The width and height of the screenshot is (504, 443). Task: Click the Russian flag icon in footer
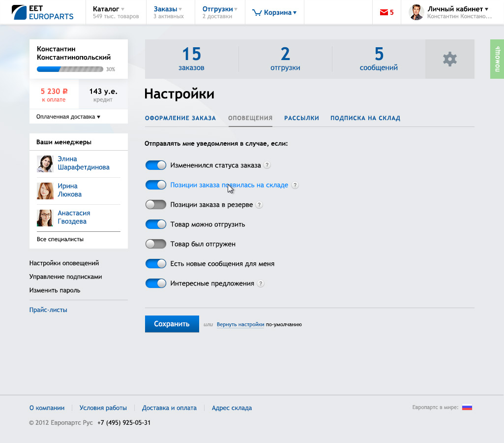(467, 408)
